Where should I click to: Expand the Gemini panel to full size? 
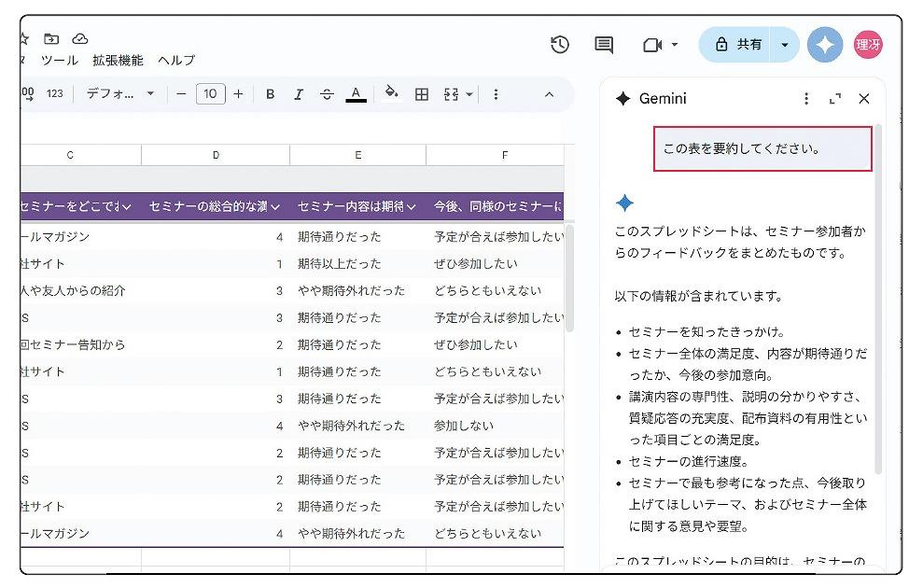(835, 99)
